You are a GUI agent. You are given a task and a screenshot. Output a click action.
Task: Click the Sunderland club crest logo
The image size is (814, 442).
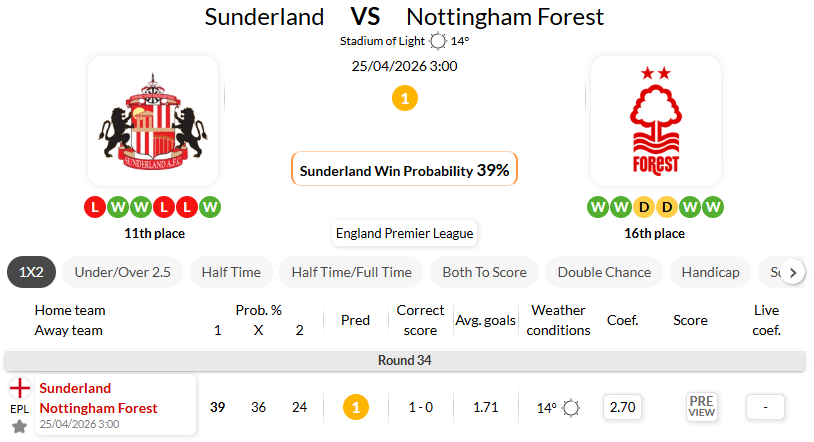[153, 121]
